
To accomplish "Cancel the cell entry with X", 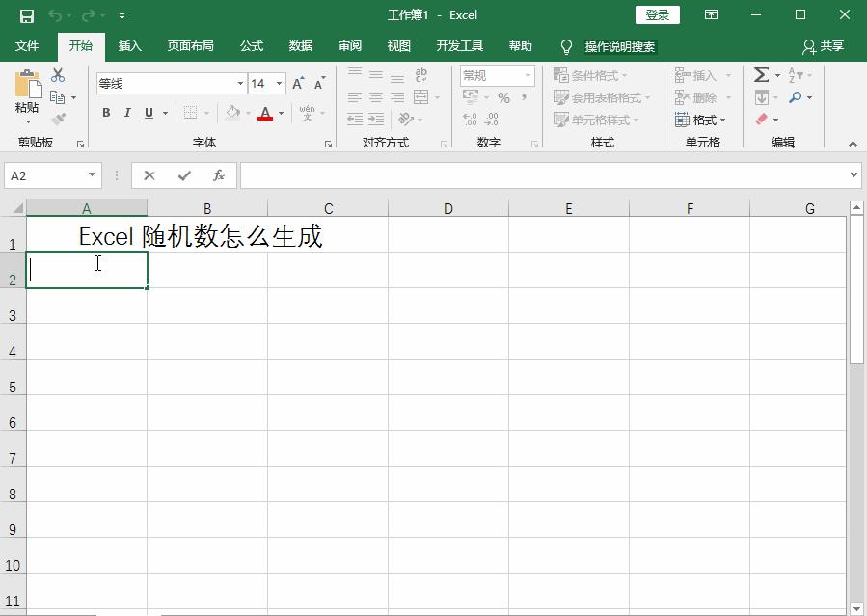I will 149,175.
